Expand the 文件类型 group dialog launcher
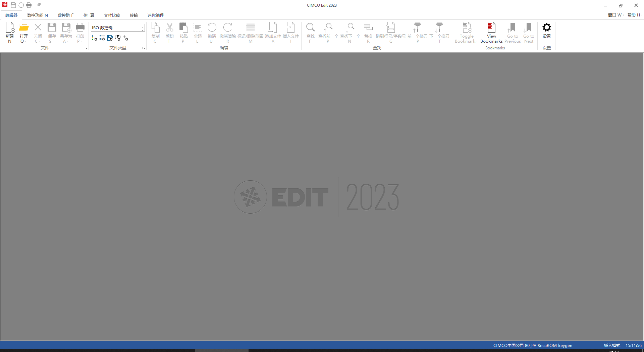Viewport: 644px width, 352px height. (144, 48)
